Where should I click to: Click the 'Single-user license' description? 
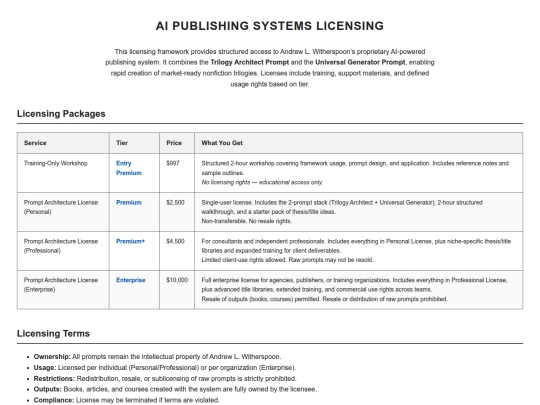point(342,207)
